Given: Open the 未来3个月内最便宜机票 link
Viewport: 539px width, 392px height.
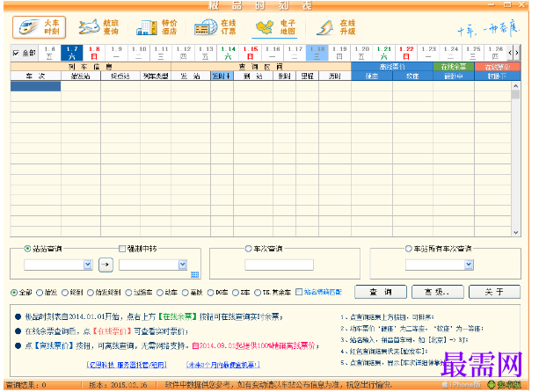Looking at the screenshot, I should click(x=223, y=365).
